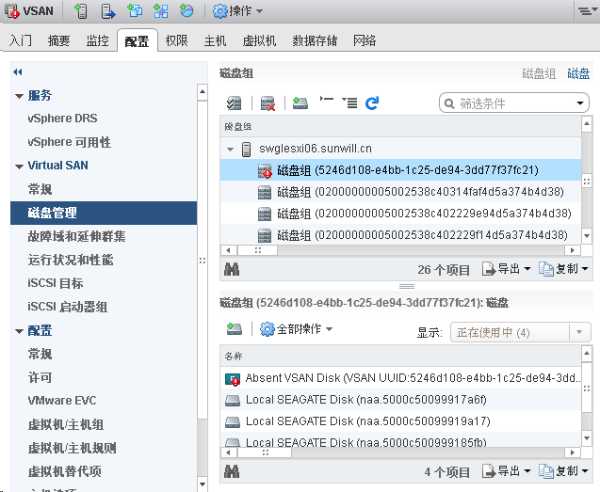600x492 pixels.
Task: Open the 全部操作 dropdown
Action: tap(297, 329)
